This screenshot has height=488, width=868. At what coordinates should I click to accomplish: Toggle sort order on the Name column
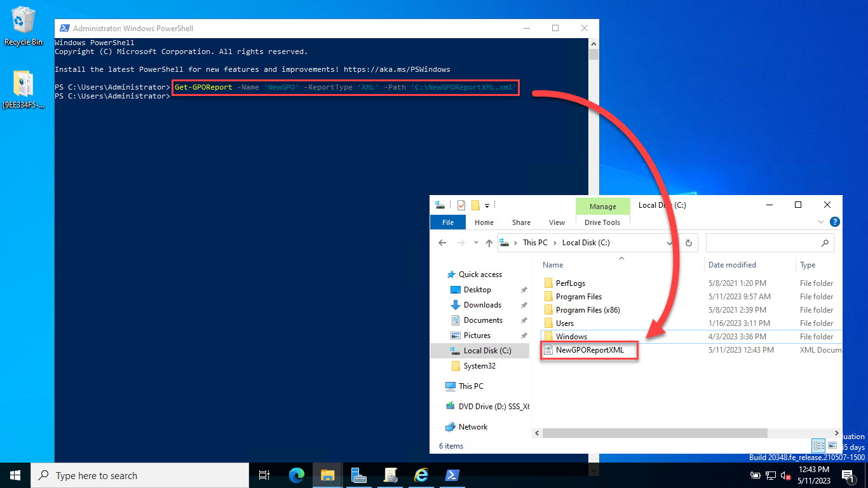552,264
